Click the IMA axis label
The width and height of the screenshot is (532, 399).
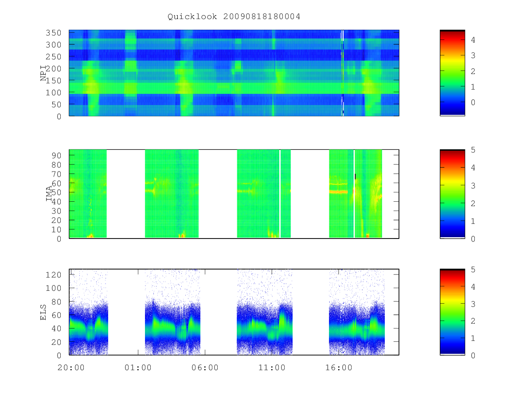(x=49, y=194)
